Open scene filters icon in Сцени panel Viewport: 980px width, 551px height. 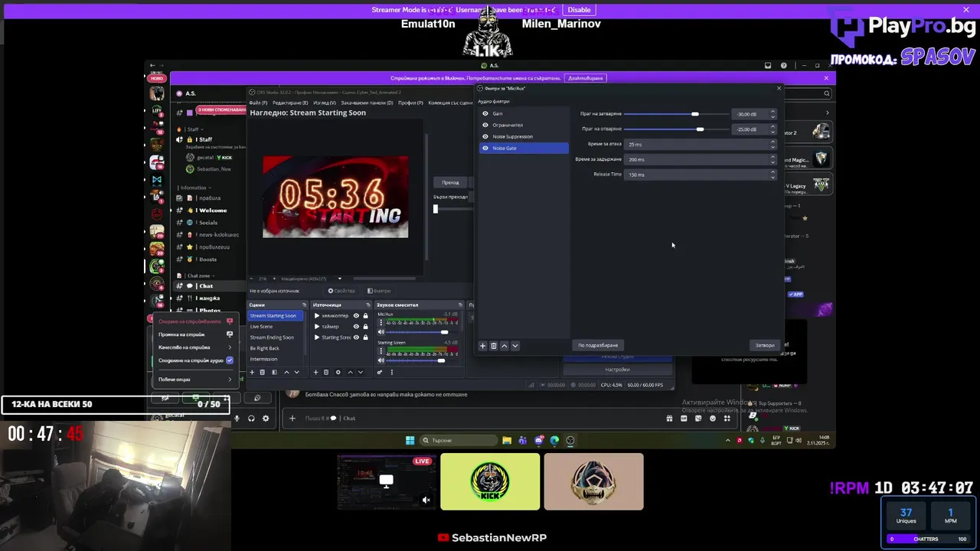point(274,372)
